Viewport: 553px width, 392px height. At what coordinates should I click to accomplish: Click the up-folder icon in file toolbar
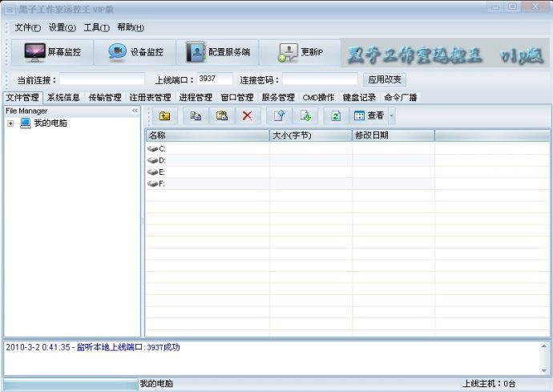[x=164, y=115]
